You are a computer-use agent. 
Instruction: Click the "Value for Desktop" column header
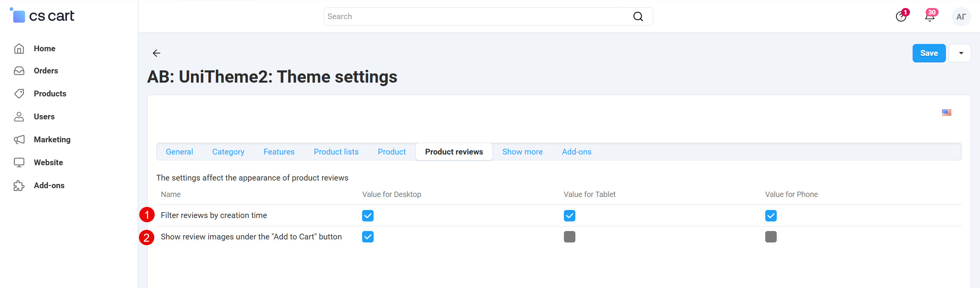[392, 194]
